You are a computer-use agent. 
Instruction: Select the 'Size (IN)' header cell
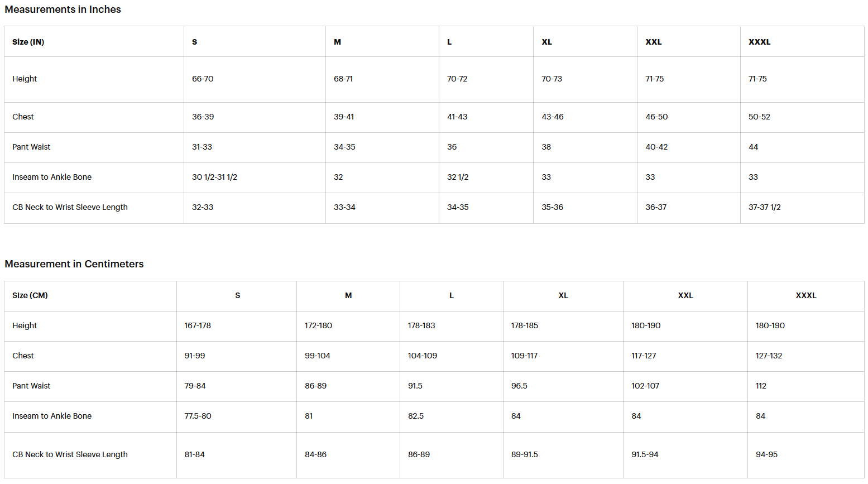point(94,42)
